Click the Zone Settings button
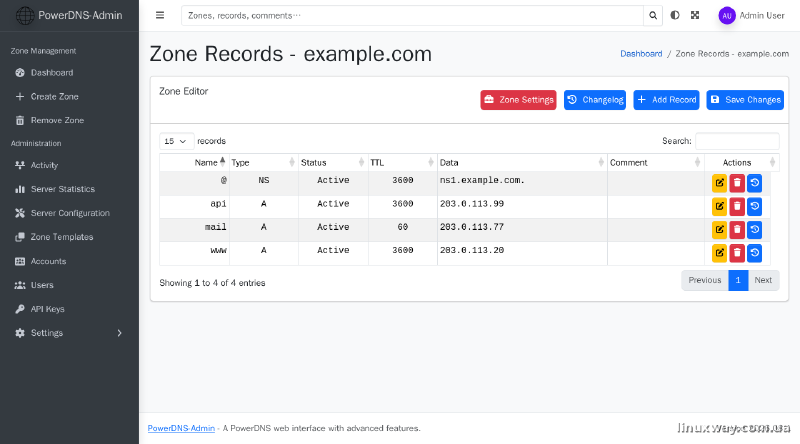The image size is (800, 444). click(x=518, y=100)
